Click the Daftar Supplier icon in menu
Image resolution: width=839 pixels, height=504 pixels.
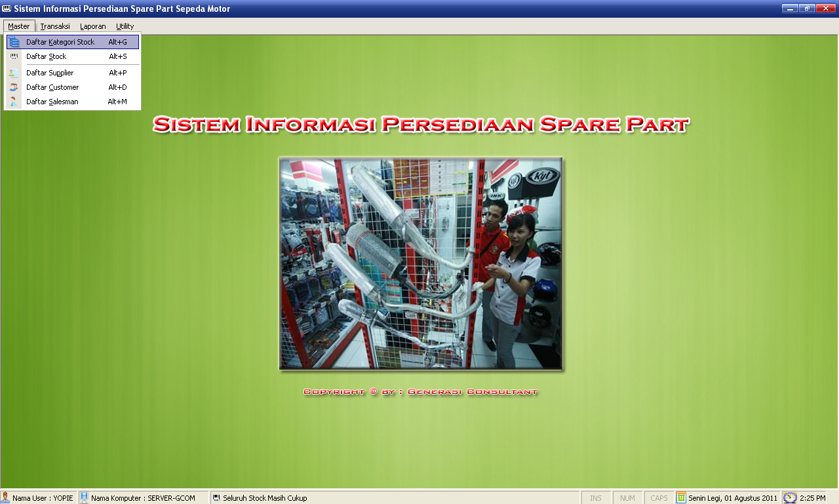(x=14, y=73)
